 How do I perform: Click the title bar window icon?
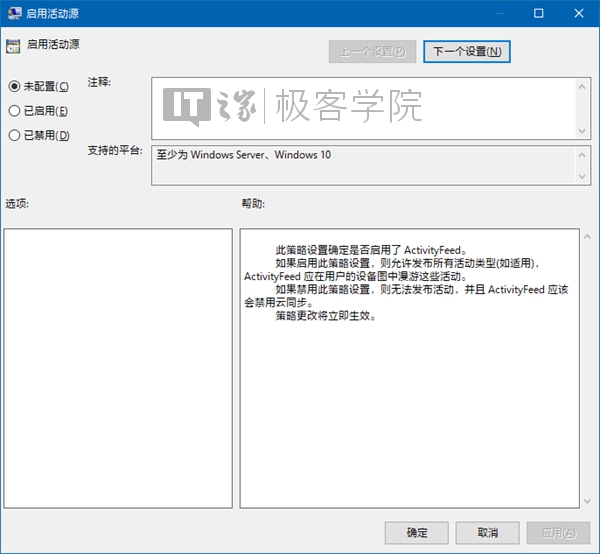click(x=15, y=13)
